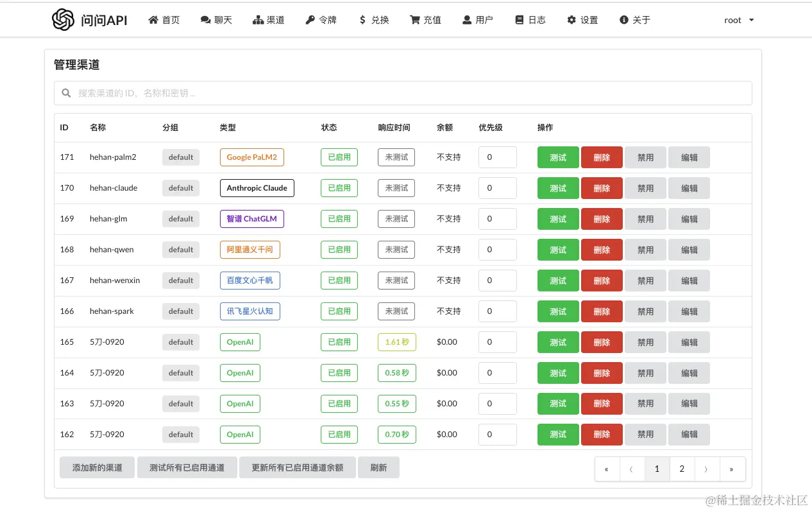This screenshot has height=511, width=812.
Task: Click the 讯飞星火认知 type label
Action: [x=250, y=311]
